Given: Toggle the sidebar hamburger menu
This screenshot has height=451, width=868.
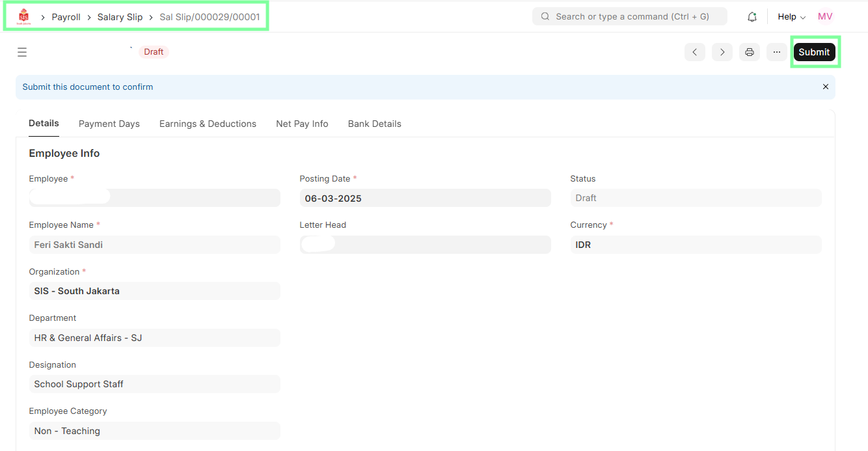Looking at the screenshot, I should click(22, 52).
